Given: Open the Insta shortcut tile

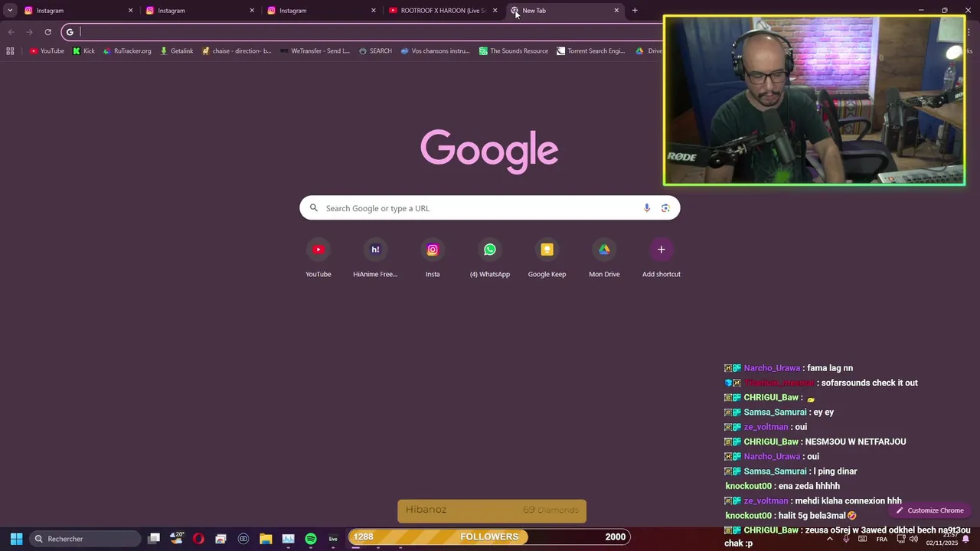Looking at the screenshot, I should click(433, 258).
